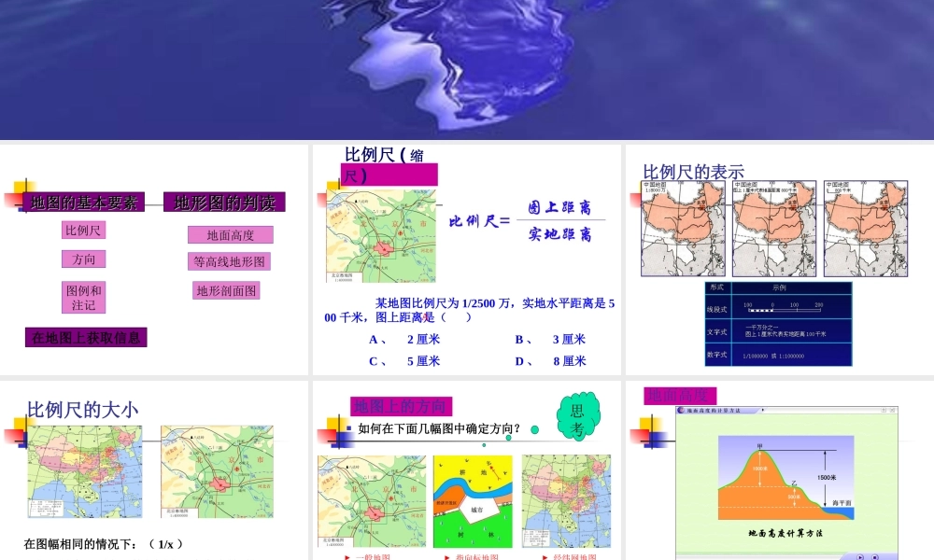
Task: Click the 地形剖面图 label box
Action: [x=226, y=290]
